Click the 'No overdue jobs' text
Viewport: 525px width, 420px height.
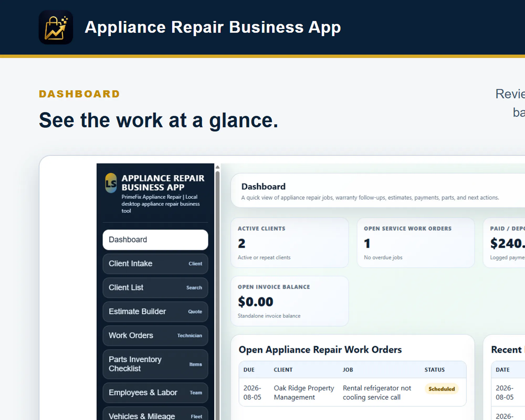click(383, 258)
